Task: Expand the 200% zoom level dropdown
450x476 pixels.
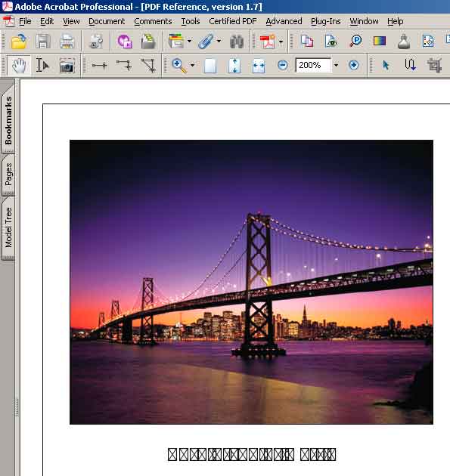Action: tap(336, 65)
